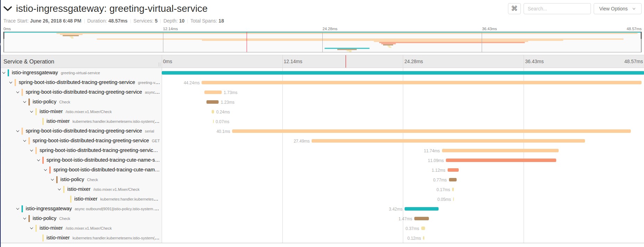Grab the column resize handle beside Service & Operation
The height and width of the screenshot is (247, 644).
pos(160,64)
